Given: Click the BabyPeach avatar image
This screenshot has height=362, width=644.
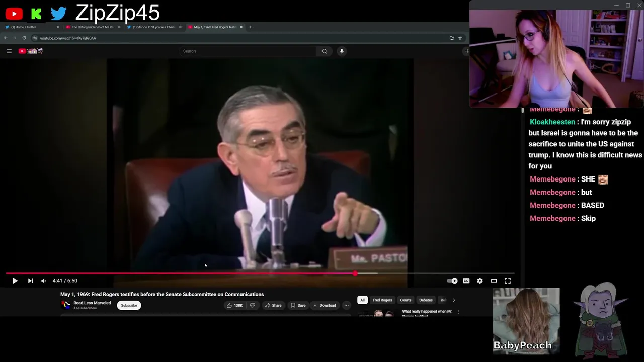Looking at the screenshot, I should coord(526,321).
